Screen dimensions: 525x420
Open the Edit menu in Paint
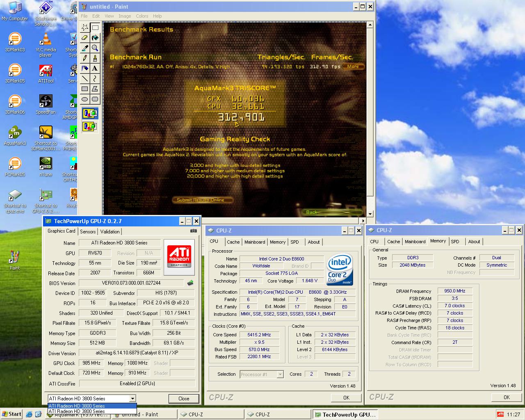coord(96,16)
